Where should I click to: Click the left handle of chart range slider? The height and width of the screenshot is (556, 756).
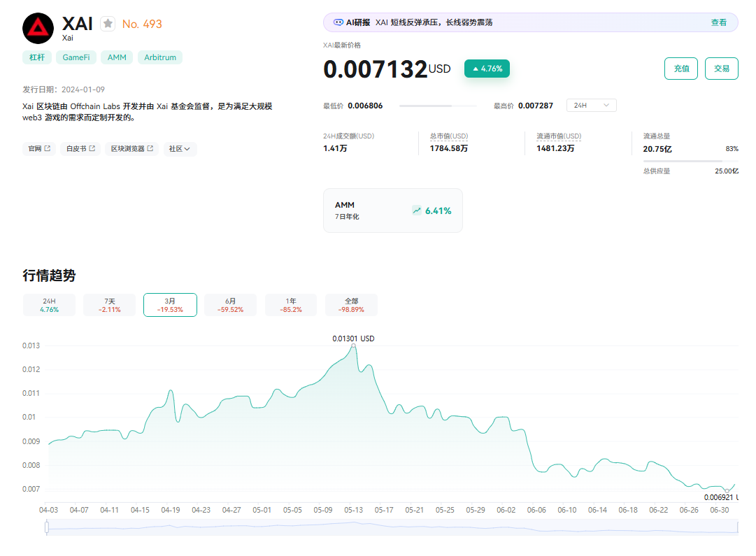pos(47,527)
